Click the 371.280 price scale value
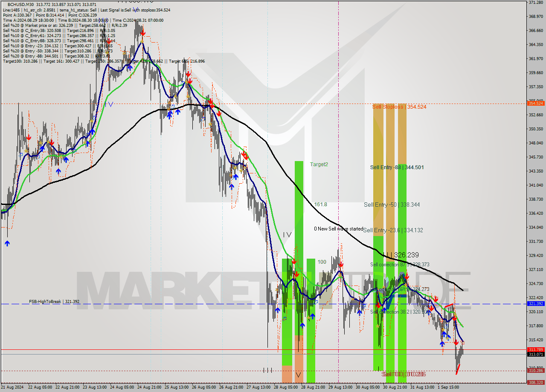 pos(535,3)
